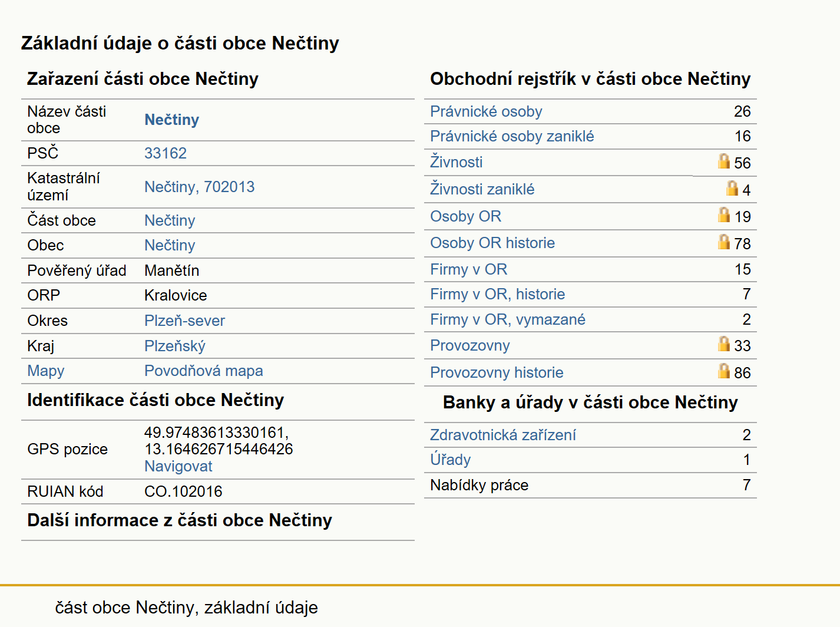This screenshot has width=840, height=627.
Task: Go to Plzeň-sever district page
Action: point(184,321)
